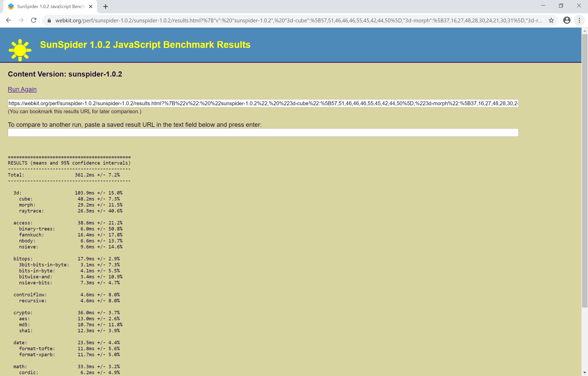588x376 pixels.
Task: Click the 'nsieve: 9.6ms' row
Action: [x=71, y=247]
